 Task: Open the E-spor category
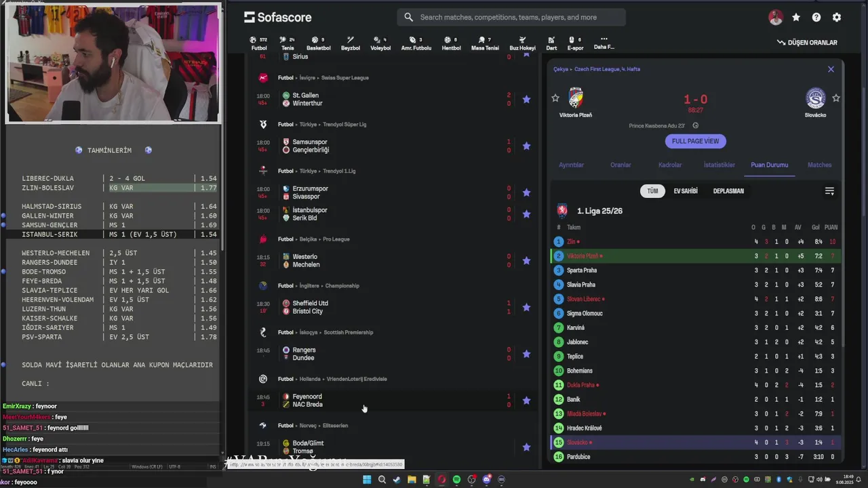(x=575, y=43)
